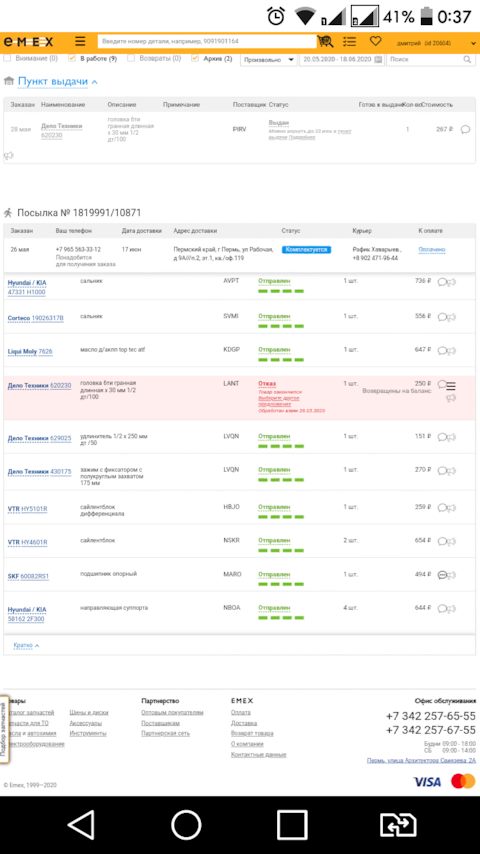480x854 pixels.
Task: Open the office address link Пермь
Action: point(421,760)
